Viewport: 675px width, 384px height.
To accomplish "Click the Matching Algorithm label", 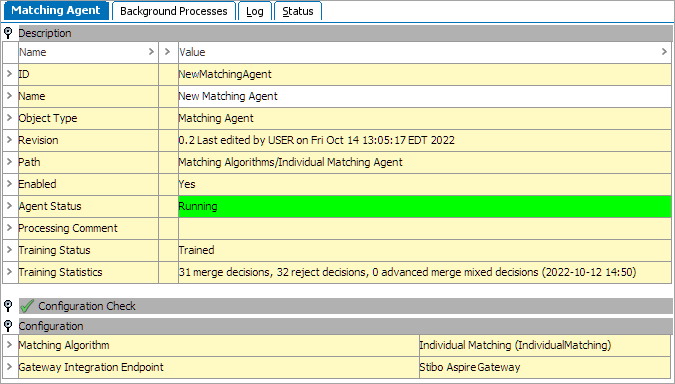I will [64, 345].
